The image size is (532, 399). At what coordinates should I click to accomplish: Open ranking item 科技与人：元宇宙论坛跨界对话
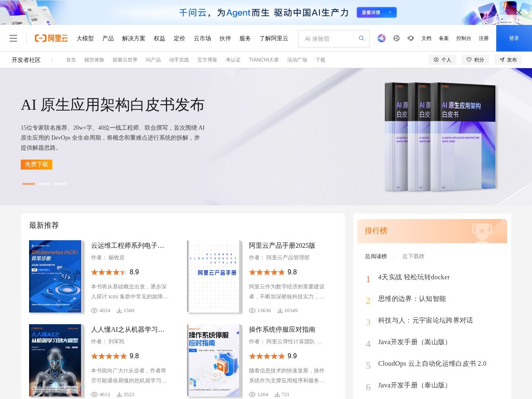click(x=426, y=320)
